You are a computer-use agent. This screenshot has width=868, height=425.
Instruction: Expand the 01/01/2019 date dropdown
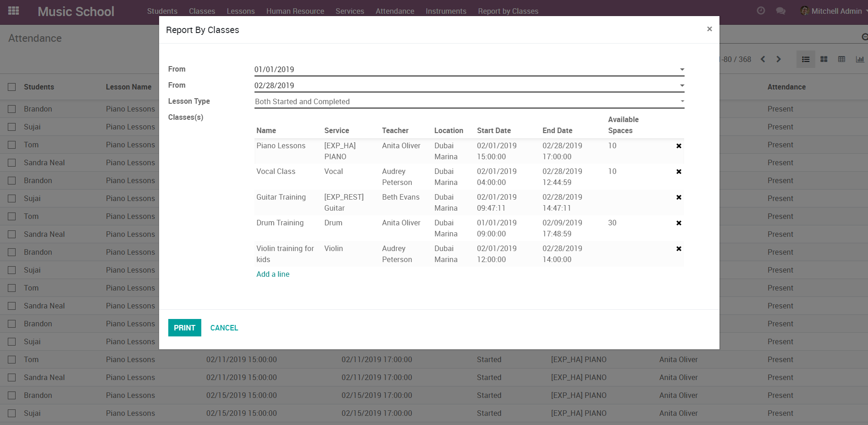point(682,69)
